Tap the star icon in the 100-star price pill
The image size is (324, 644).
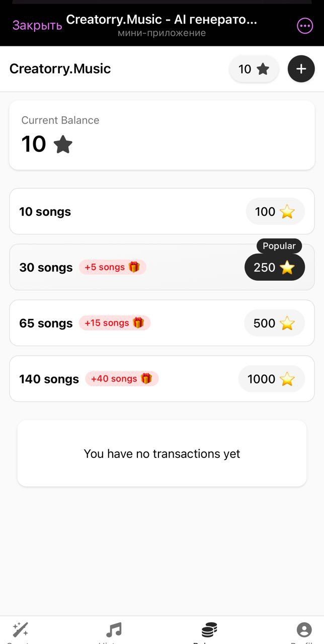click(x=286, y=211)
